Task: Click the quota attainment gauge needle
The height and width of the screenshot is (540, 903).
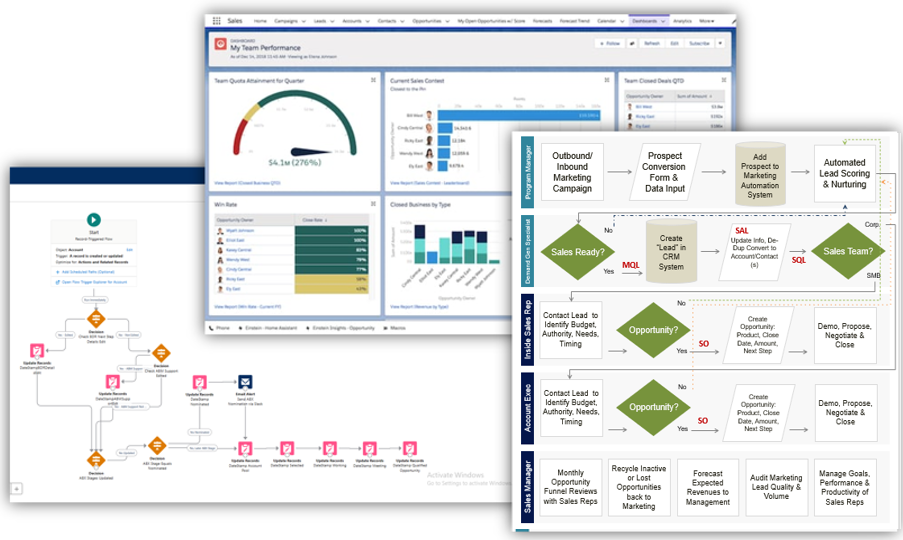Action: click(x=311, y=152)
